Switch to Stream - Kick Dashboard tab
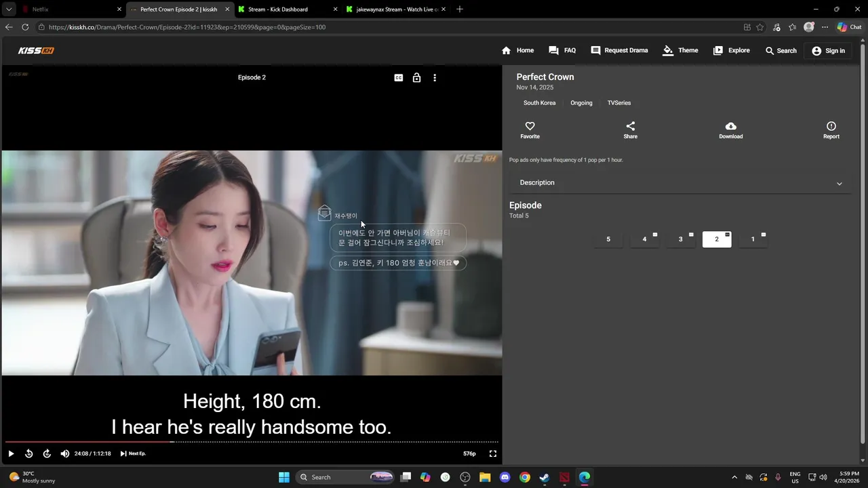 (x=287, y=9)
